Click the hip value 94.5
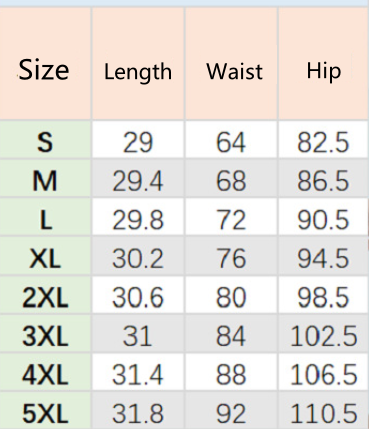 (x=323, y=259)
